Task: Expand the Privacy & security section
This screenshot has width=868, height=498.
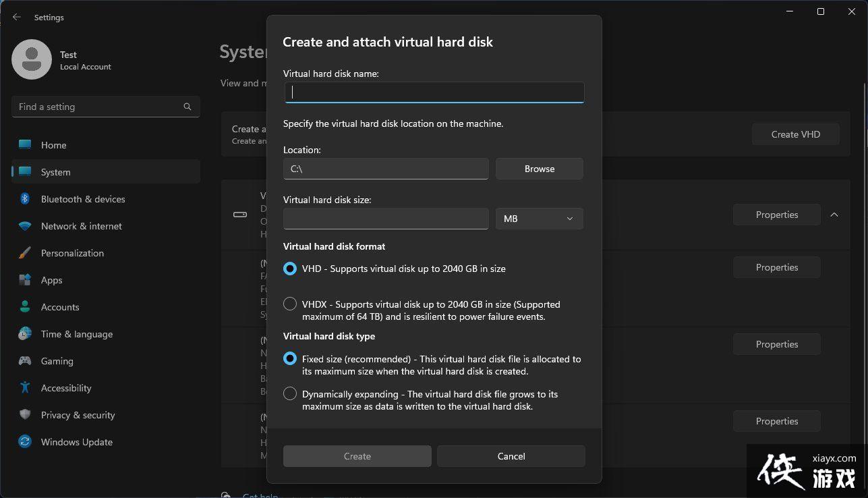Action: (25, 414)
